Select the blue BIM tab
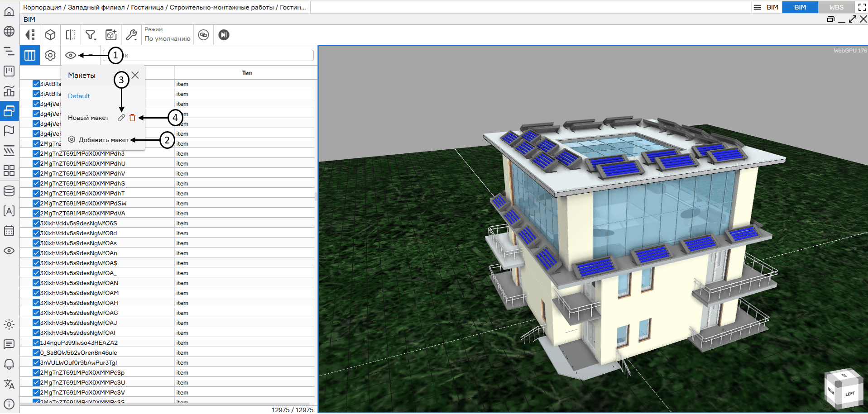 coord(800,7)
